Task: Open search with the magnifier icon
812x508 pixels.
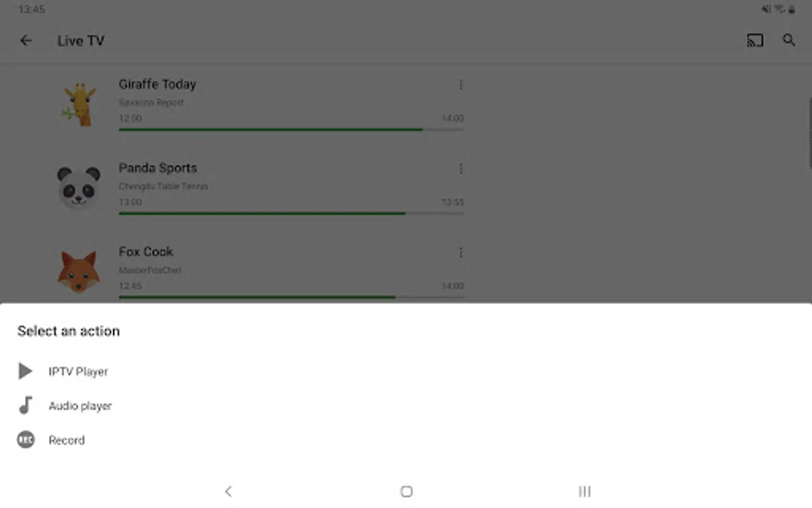Action: (x=789, y=40)
